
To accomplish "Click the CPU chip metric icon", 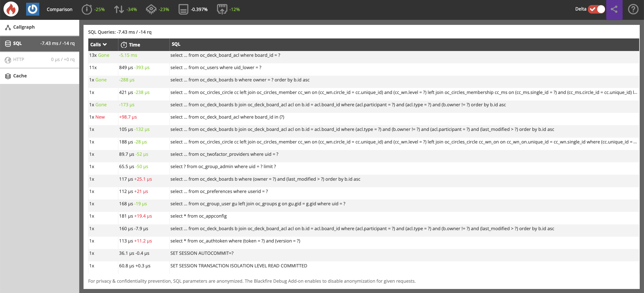I will (x=151, y=9).
